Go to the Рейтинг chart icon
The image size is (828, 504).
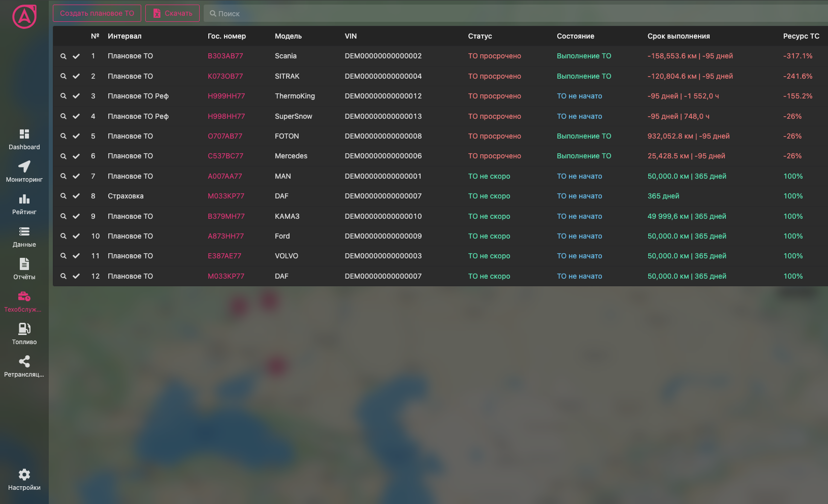click(24, 199)
